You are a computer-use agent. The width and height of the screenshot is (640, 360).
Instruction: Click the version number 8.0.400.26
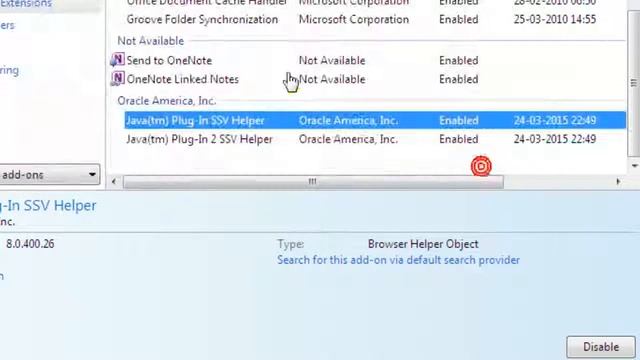point(30,244)
